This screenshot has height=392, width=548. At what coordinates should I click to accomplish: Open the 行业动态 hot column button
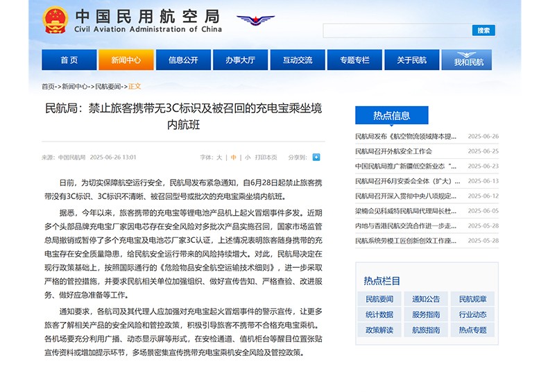472,314
